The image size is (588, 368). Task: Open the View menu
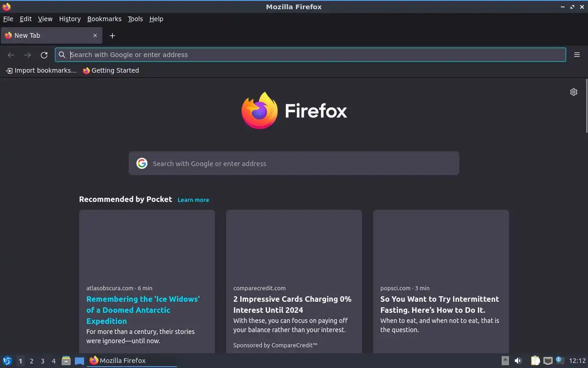click(45, 19)
